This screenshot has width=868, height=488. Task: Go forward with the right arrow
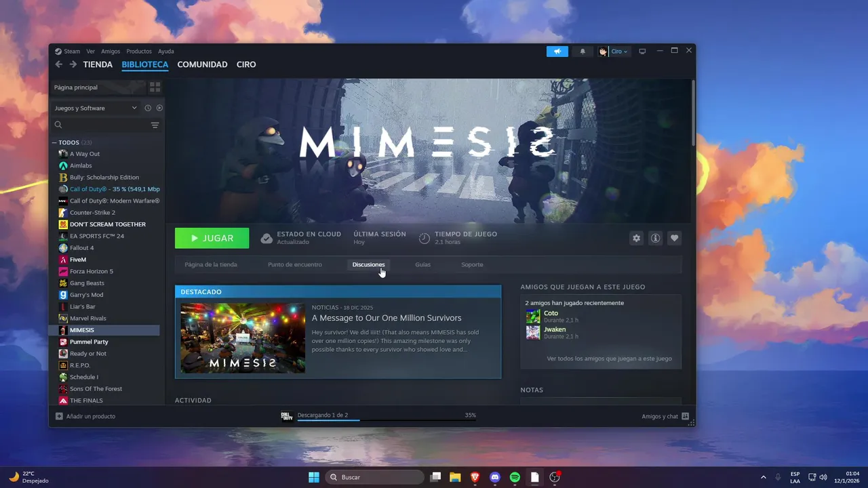point(73,64)
